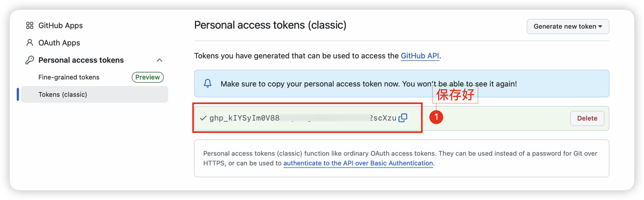Delete the generated access token
This screenshot has height=200, width=644.
click(587, 118)
